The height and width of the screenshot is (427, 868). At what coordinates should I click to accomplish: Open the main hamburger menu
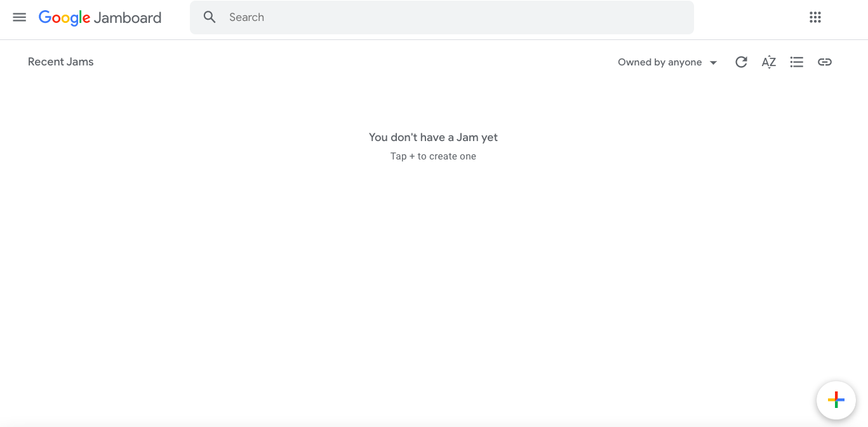pyautogui.click(x=20, y=17)
